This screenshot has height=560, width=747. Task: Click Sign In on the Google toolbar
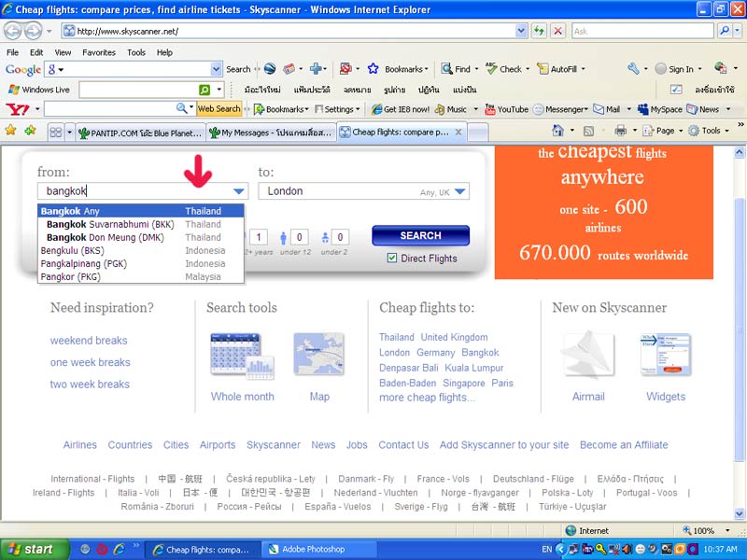[x=679, y=69]
